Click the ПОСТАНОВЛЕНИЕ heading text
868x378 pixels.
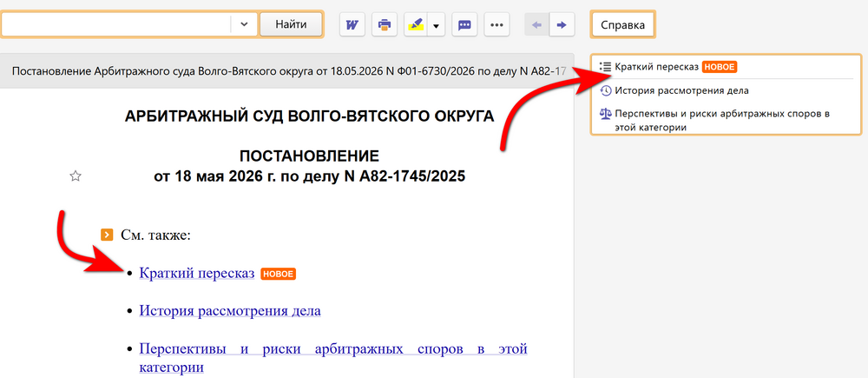(x=310, y=155)
